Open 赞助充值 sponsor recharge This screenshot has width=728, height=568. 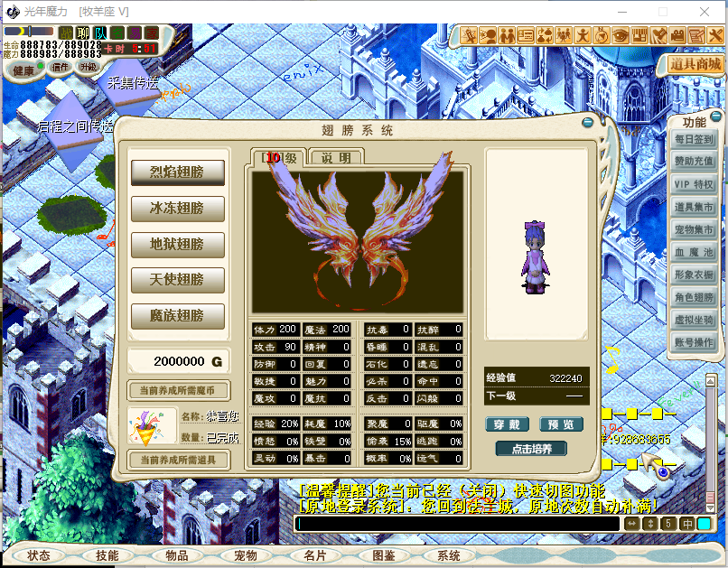[x=694, y=162]
